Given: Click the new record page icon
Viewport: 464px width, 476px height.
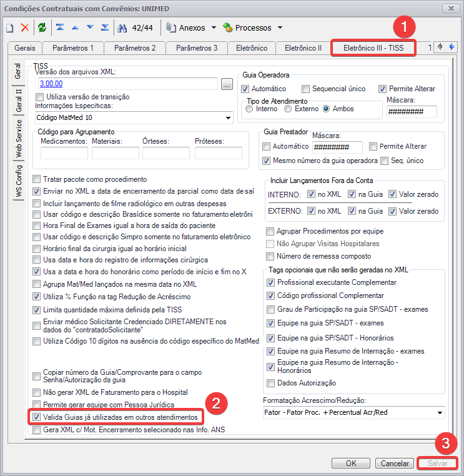Looking at the screenshot, I should pyautogui.click(x=10, y=28).
